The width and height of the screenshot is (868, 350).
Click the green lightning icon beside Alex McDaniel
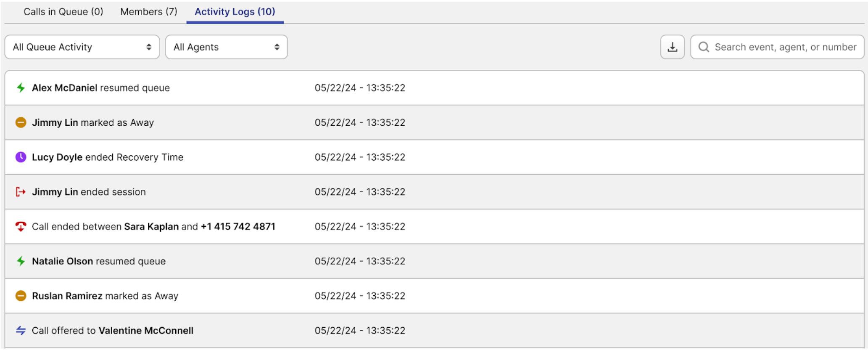point(21,88)
